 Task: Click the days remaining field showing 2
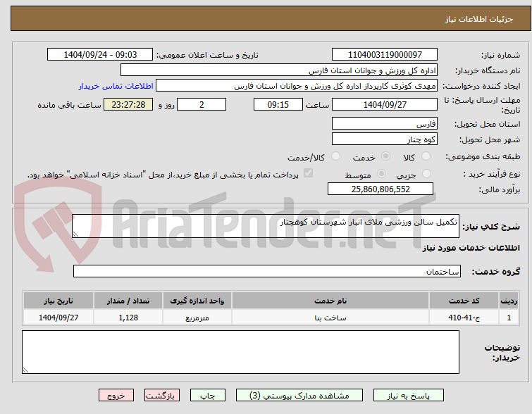[x=202, y=104]
